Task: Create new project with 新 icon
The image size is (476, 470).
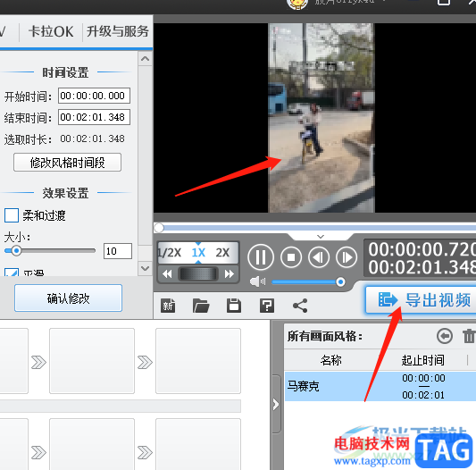Action: point(168,306)
